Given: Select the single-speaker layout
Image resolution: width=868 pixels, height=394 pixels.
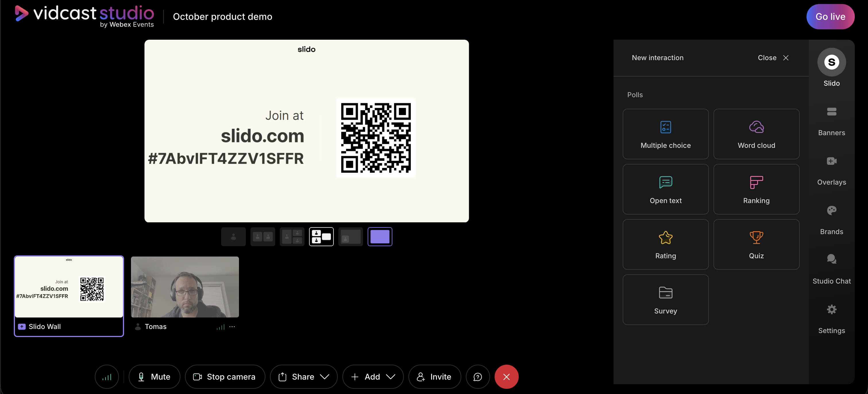Looking at the screenshot, I should tap(233, 236).
